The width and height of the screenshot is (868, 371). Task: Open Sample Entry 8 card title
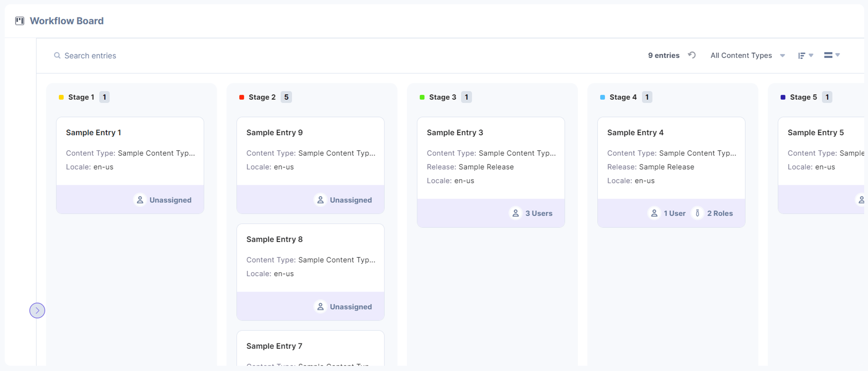[x=274, y=239]
